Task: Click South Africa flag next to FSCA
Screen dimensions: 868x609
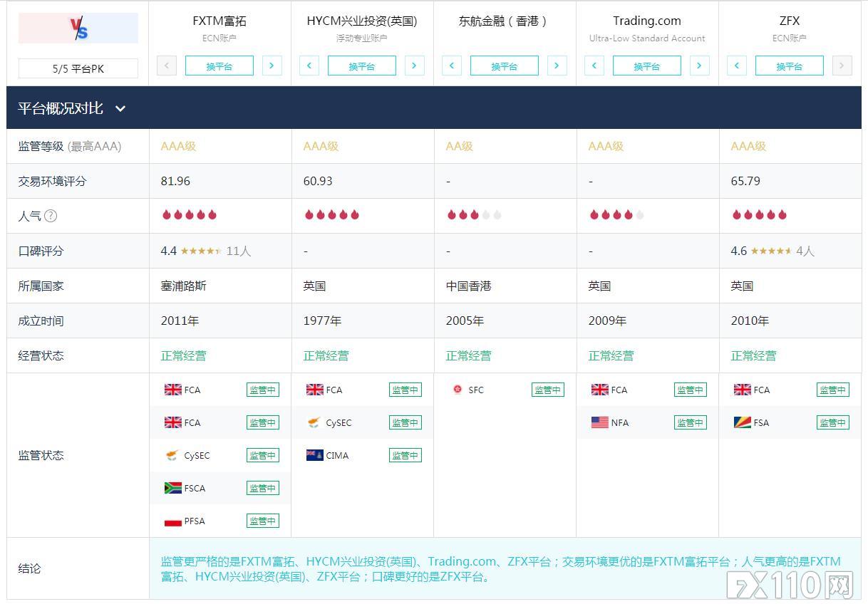Action: (x=173, y=488)
